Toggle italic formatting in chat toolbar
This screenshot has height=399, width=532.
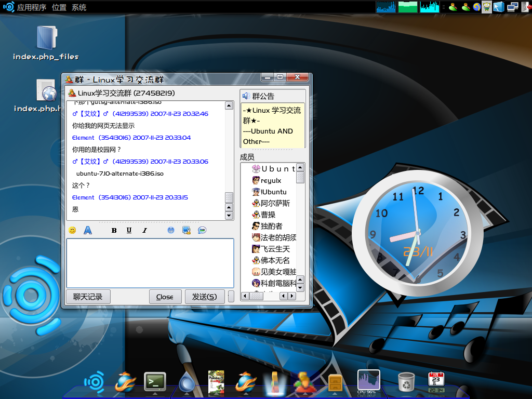pyautogui.click(x=144, y=230)
